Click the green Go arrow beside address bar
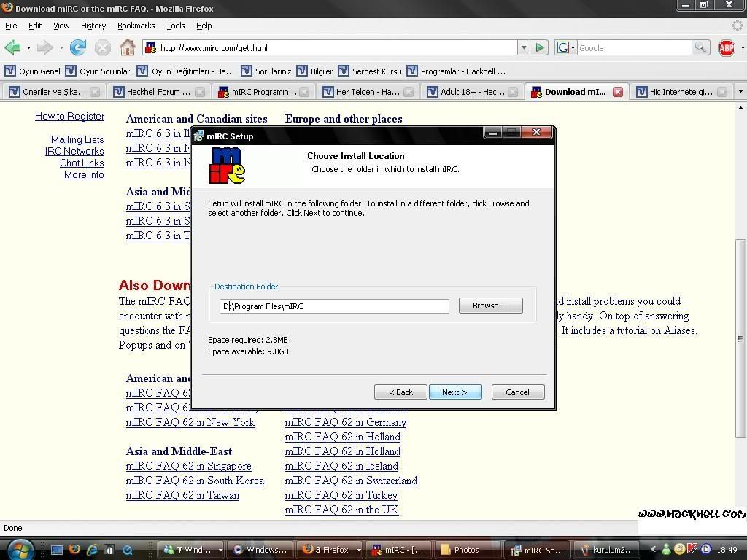Image resolution: width=747 pixels, height=560 pixels. 540,47
